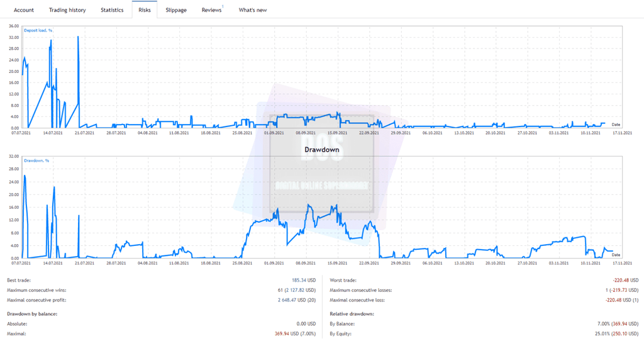Click the Worst trade value -220.48 USD

tap(626, 280)
